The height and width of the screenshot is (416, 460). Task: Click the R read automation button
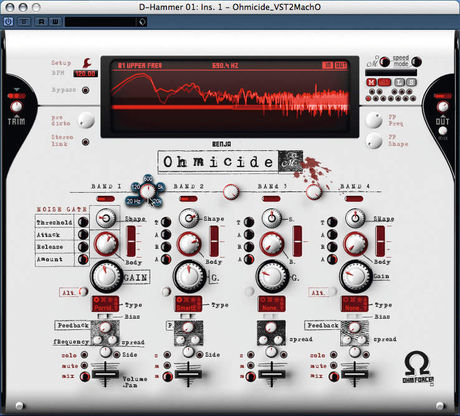pyautogui.click(x=41, y=22)
